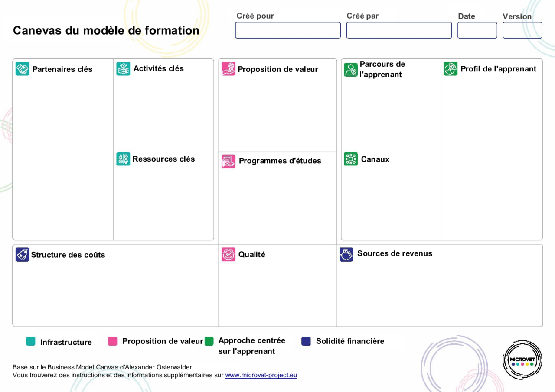Click the Ressources clés icon
This screenshot has height=392, width=555.
123,159
